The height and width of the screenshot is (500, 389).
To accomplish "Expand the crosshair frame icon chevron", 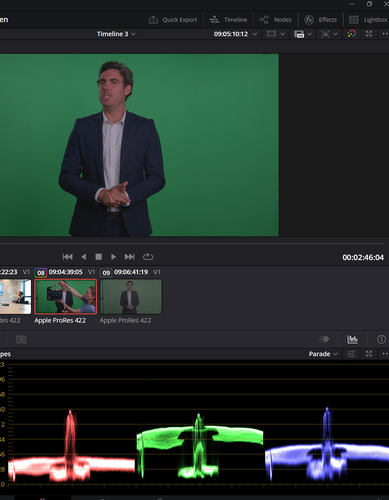I will (336, 34).
